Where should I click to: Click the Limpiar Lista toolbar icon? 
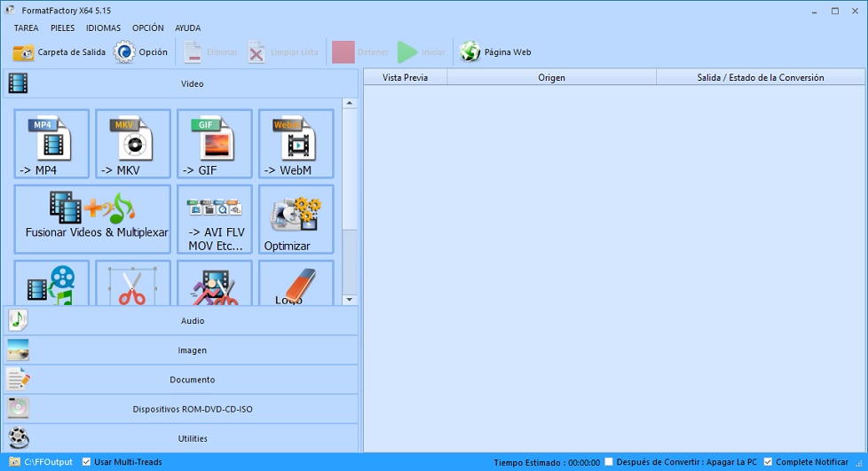click(256, 52)
